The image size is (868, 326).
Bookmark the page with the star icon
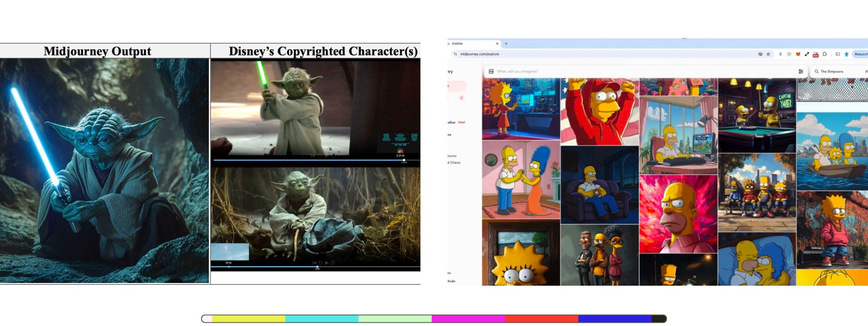click(x=768, y=54)
